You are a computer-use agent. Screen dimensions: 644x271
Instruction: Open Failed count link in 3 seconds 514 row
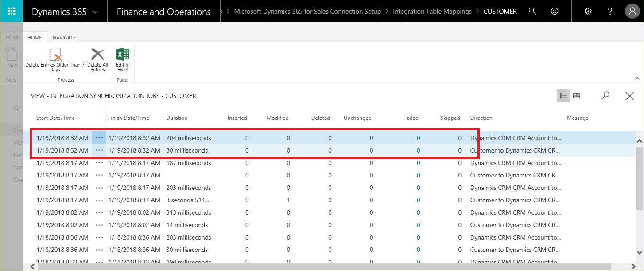[x=418, y=200]
